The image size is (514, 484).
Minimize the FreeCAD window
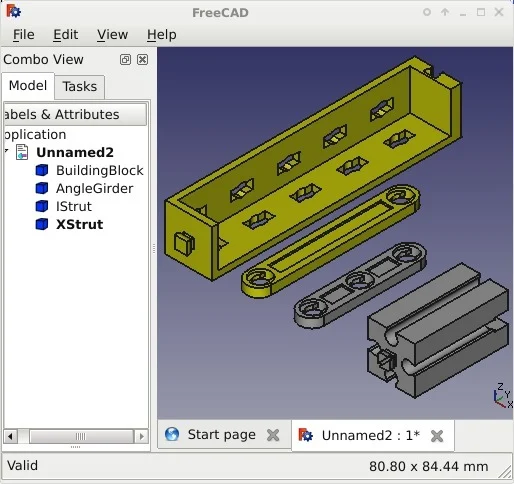(x=463, y=13)
